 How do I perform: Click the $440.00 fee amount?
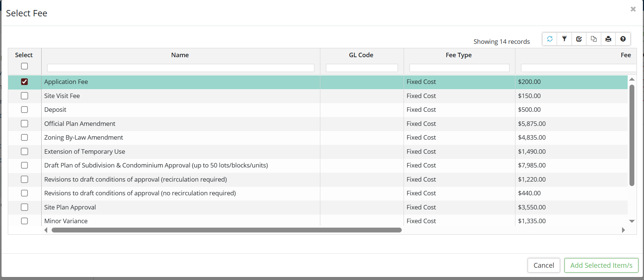(530, 193)
